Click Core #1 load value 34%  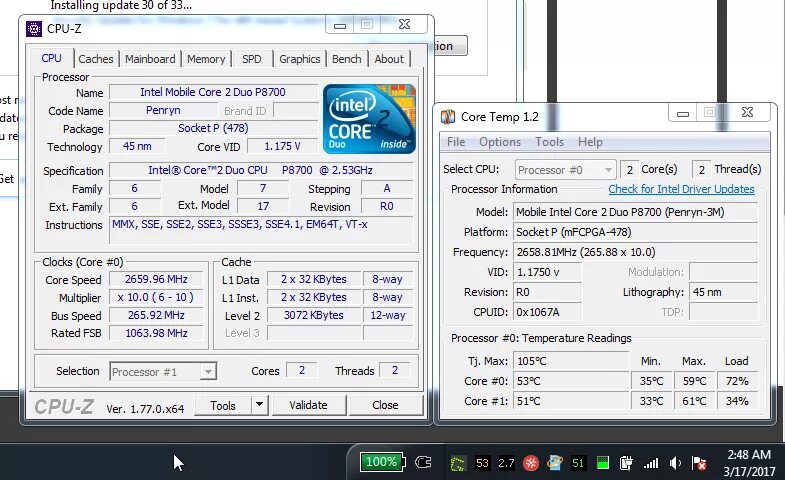[737, 401]
